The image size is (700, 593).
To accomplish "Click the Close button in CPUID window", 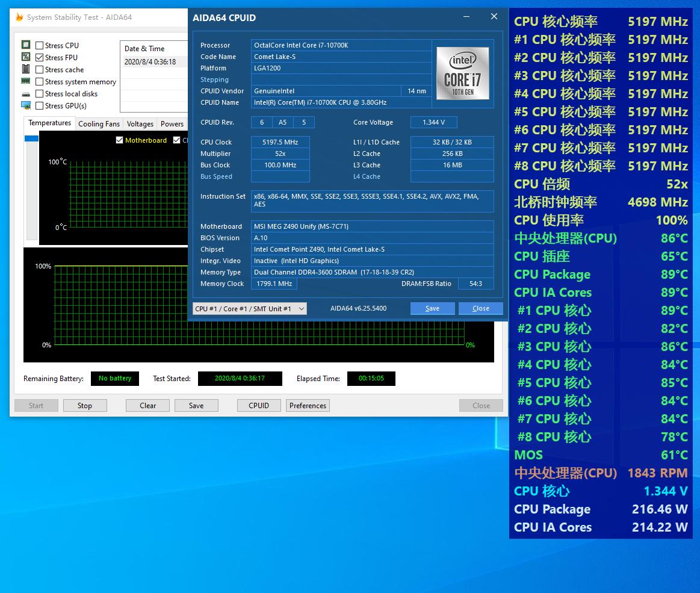I will pyautogui.click(x=481, y=308).
